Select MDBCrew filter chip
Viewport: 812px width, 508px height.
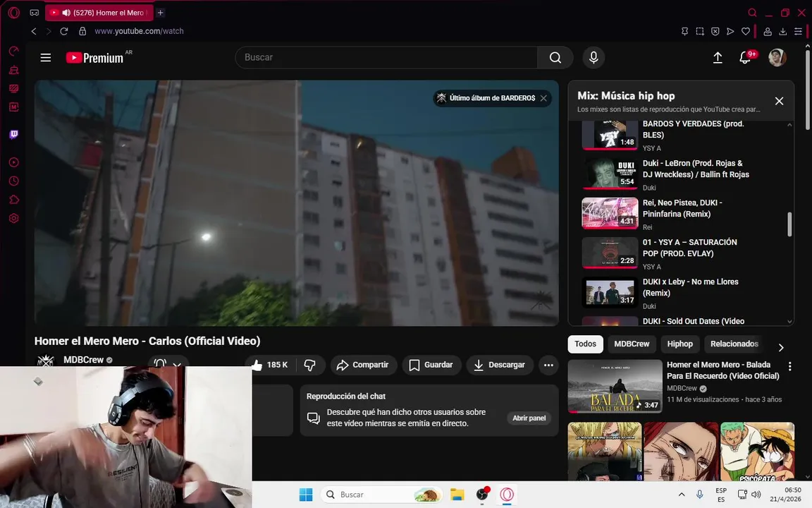(x=632, y=344)
